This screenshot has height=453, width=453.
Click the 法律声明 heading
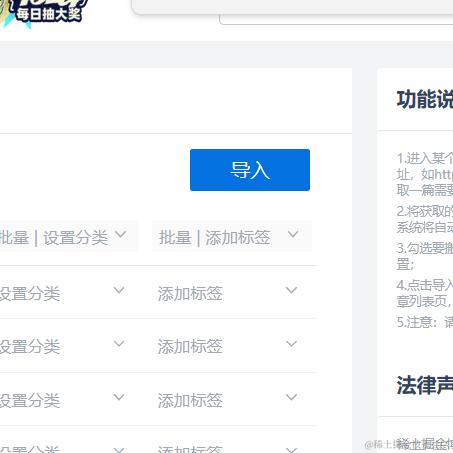pyautogui.click(x=425, y=385)
